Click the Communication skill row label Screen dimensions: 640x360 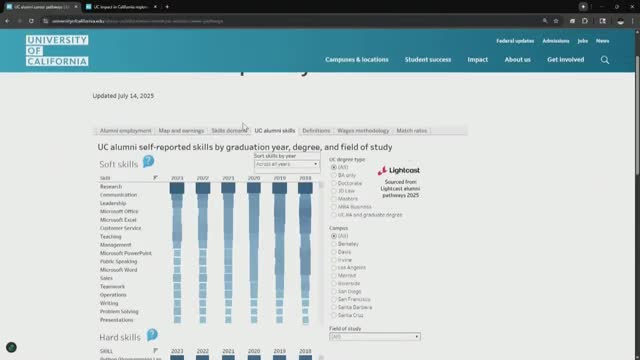(x=118, y=195)
